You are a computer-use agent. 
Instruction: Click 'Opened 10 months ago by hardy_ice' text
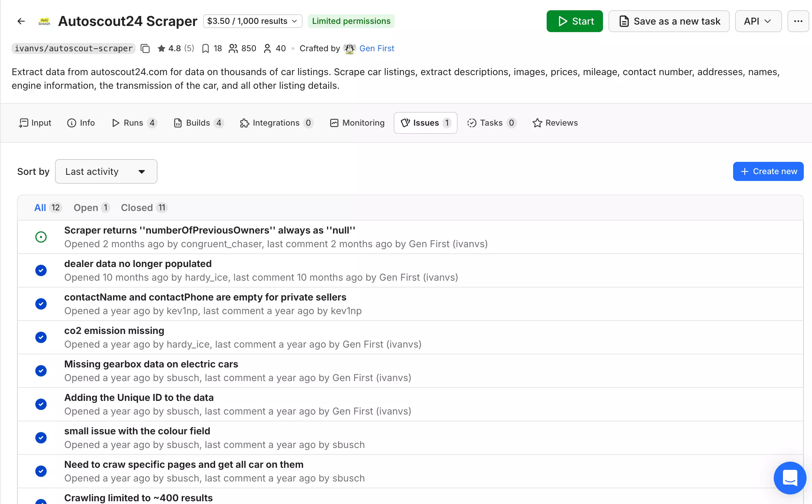146,278
